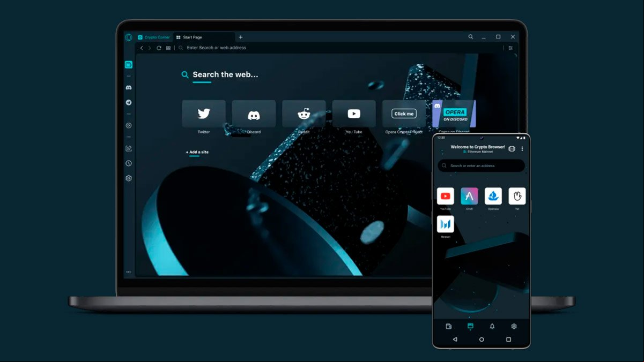Open Settings gear in laptop sidebar

coord(129,178)
